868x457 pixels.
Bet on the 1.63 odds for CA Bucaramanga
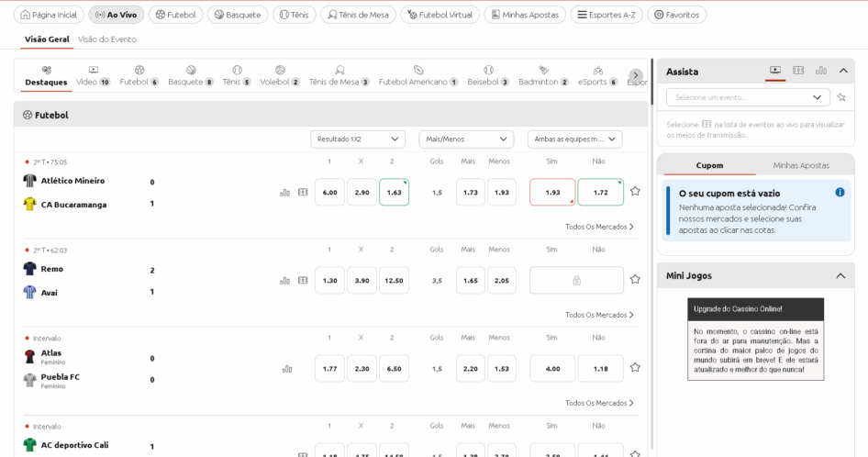coord(394,193)
